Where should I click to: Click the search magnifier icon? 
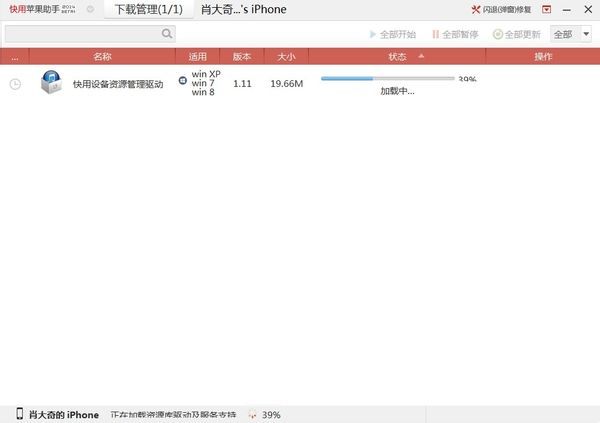tap(167, 34)
